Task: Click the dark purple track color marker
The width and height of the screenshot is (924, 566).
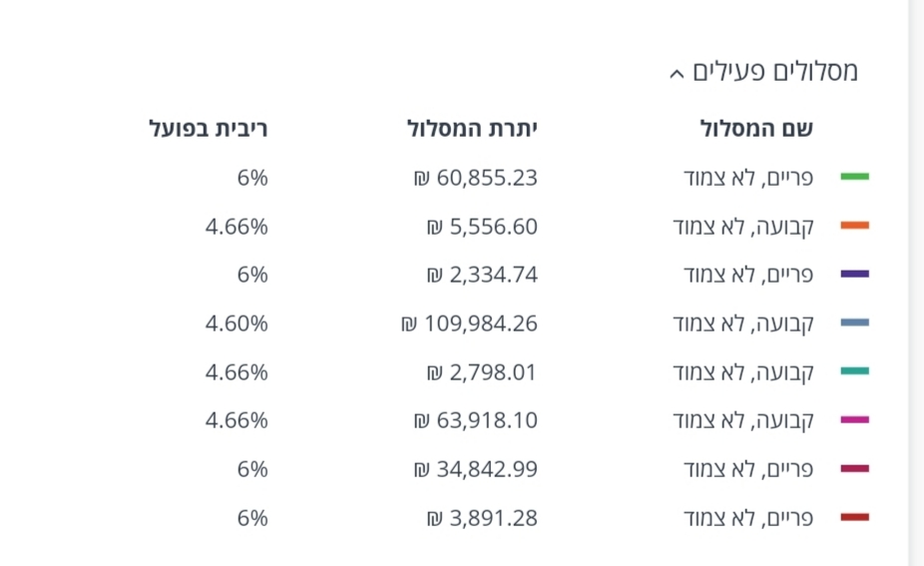Action: [854, 274]
